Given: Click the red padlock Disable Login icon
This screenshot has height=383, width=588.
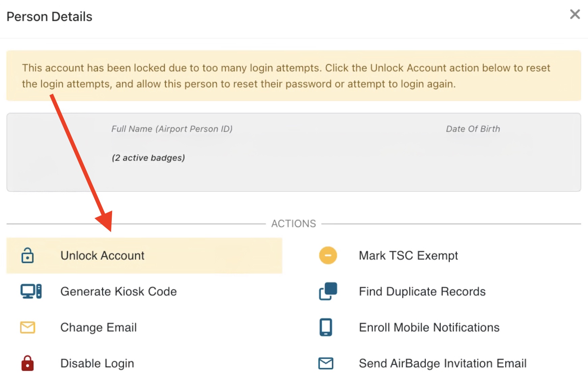Looking at the screenshot, I should point(27,363).
